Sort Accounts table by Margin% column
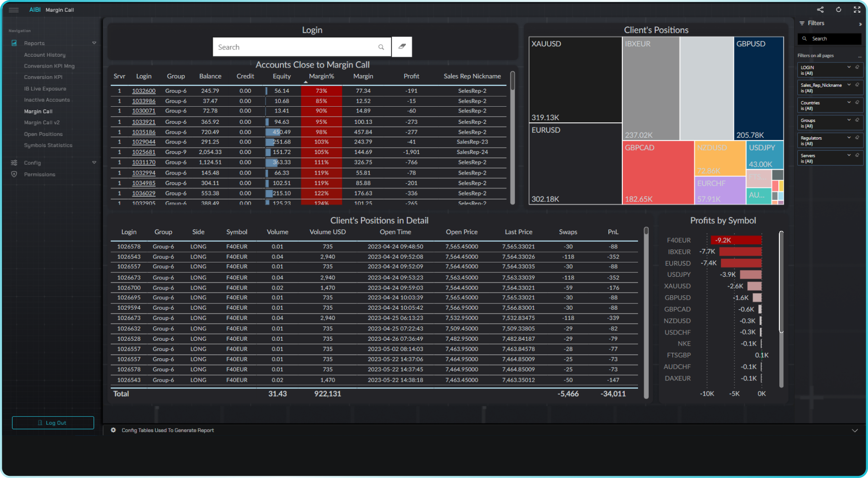Image resolution: width=868 pixels, height=478 pixels. 321,77
